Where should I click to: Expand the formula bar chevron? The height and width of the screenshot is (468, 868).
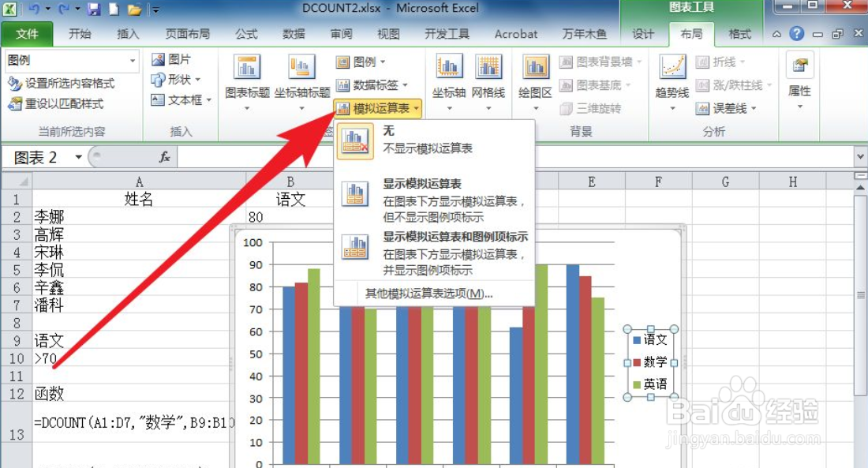(860, 157)
